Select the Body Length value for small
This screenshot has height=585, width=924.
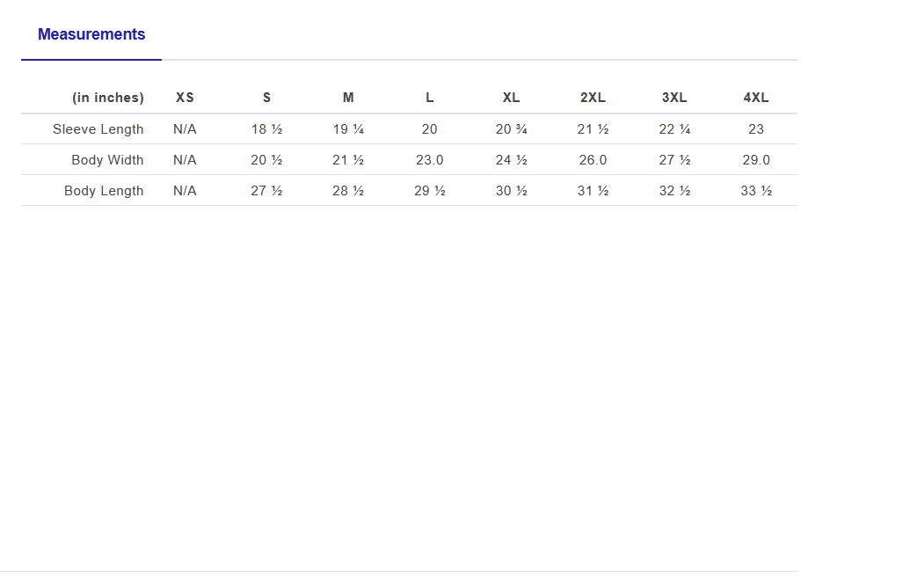tap(266, 191)
